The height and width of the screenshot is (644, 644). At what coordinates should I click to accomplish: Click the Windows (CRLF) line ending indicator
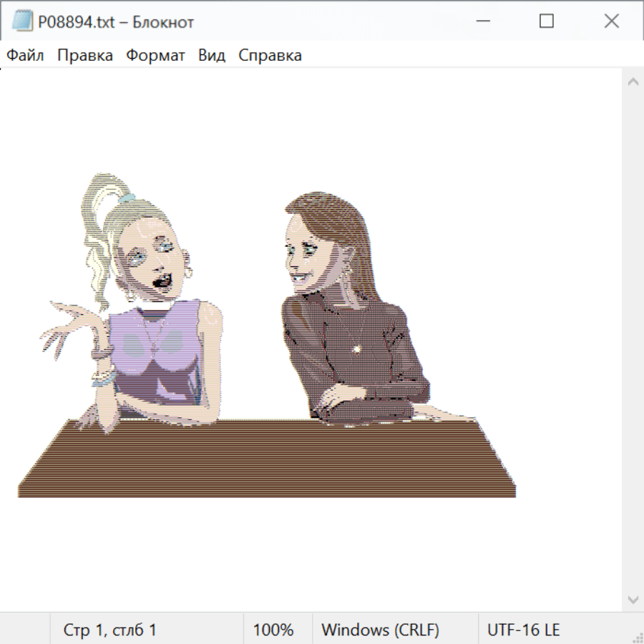click(380, 630)
